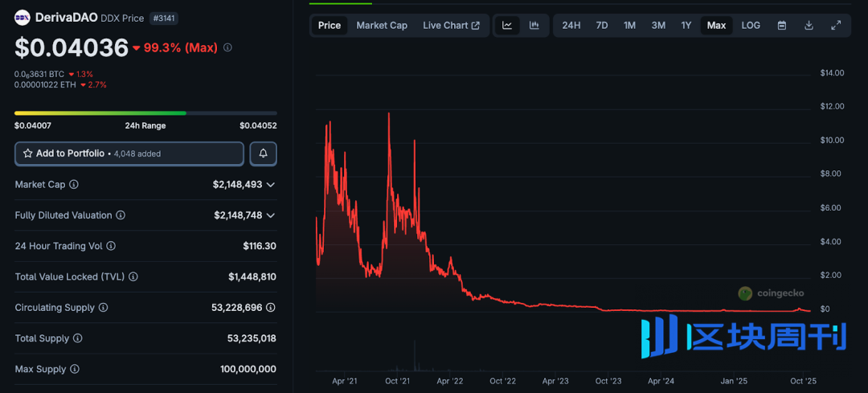868x393 pixels.
Task: Select the 24H time range
Action: click(571, 26)
